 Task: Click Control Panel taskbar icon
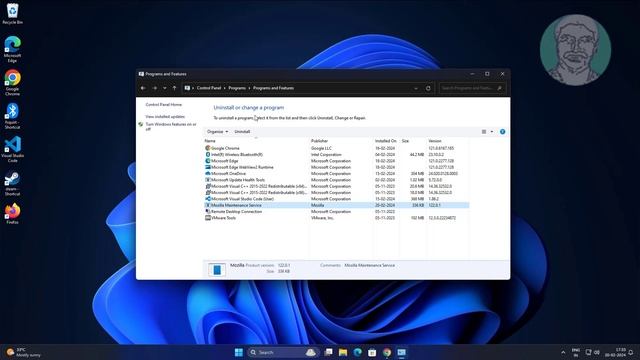pos(402,352)
